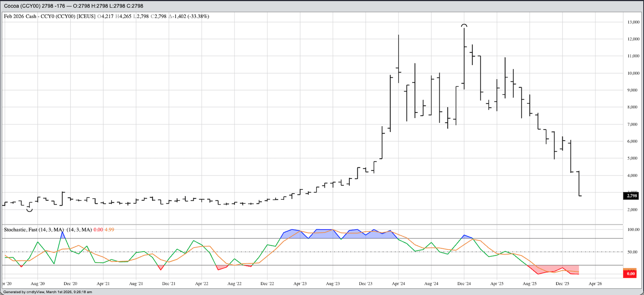Click the Apr '26 date axis label
644x295 pixels.
[595, 284]
